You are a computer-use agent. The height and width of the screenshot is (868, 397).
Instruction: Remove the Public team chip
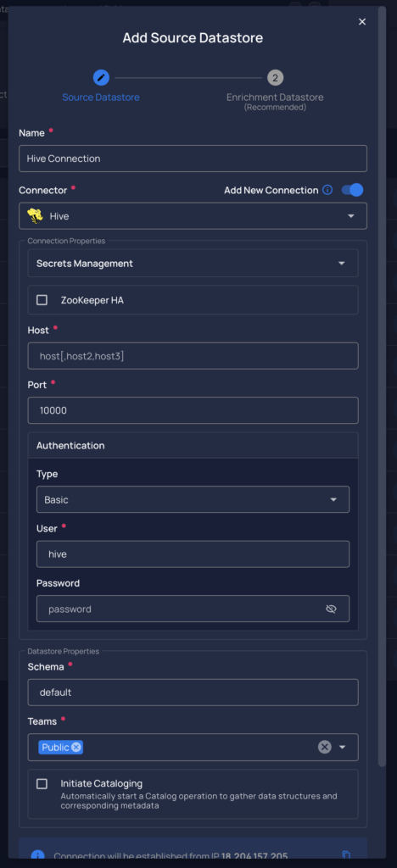76,748
